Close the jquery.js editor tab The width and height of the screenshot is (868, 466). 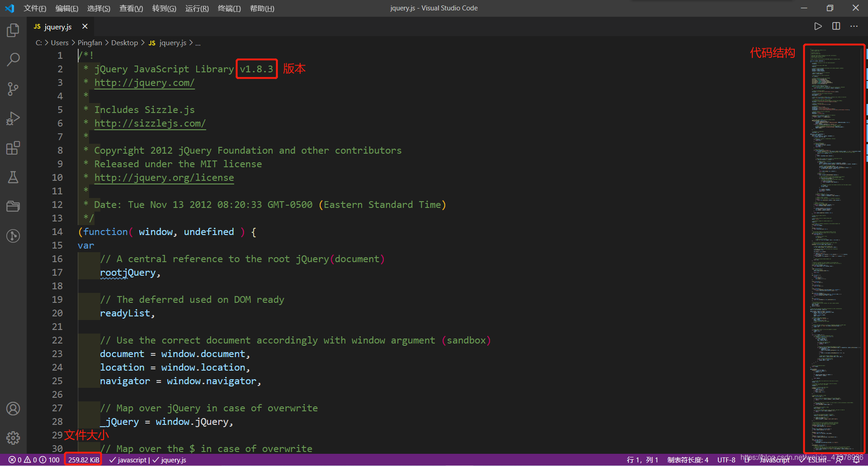click(x=85, y=26)
